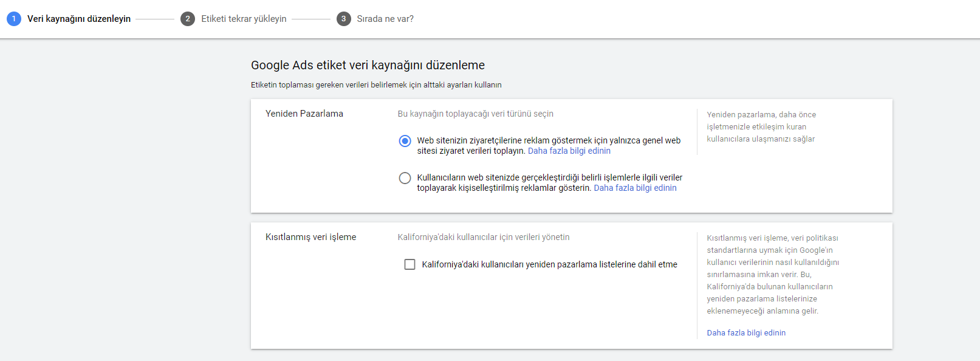Select the personalized ads specific actions radio option
980x361 pixels.
pyautogui.click(x=405, y=178)
